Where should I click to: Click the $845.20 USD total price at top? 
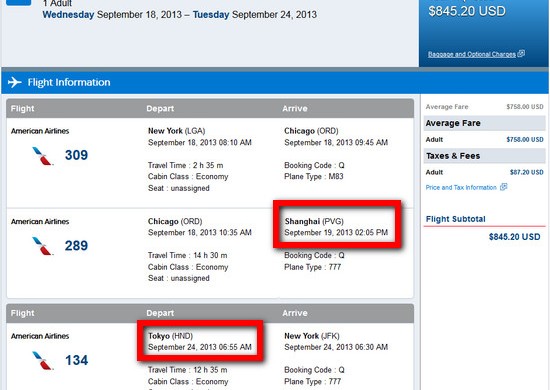click(467, 11)
